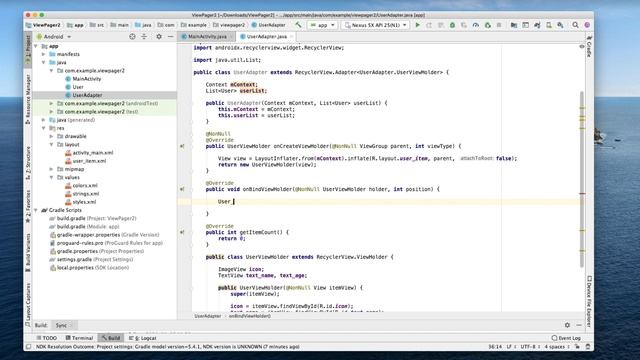The width and height of the screenshot is (640, 360).
Task: Click the Make Project hammer icon
Action: [x=298, y=25]
